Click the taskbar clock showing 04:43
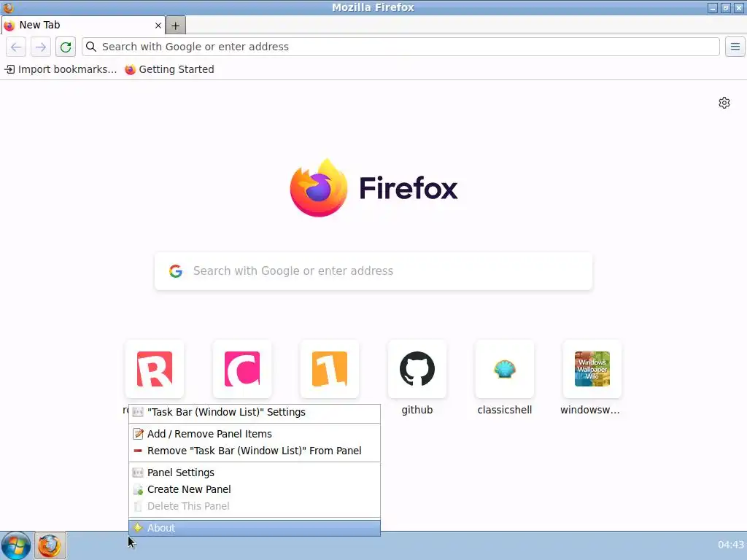 (730, 545)
